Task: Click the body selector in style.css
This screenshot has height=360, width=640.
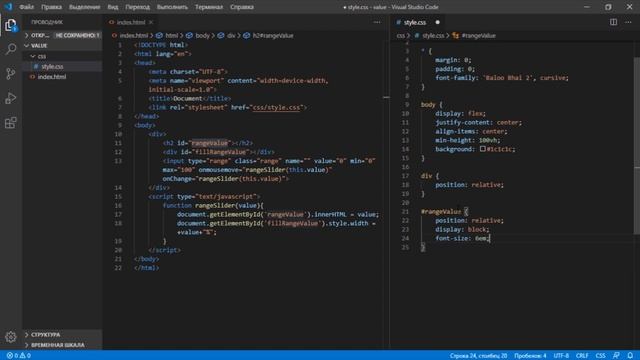Action: (x=428, y=104)
